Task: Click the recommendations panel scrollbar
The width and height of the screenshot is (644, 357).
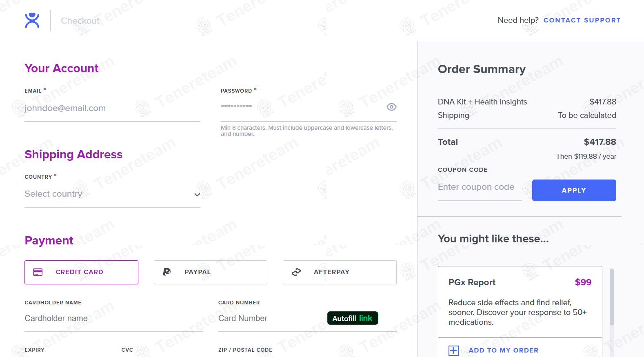Action: tap(611, 297)
